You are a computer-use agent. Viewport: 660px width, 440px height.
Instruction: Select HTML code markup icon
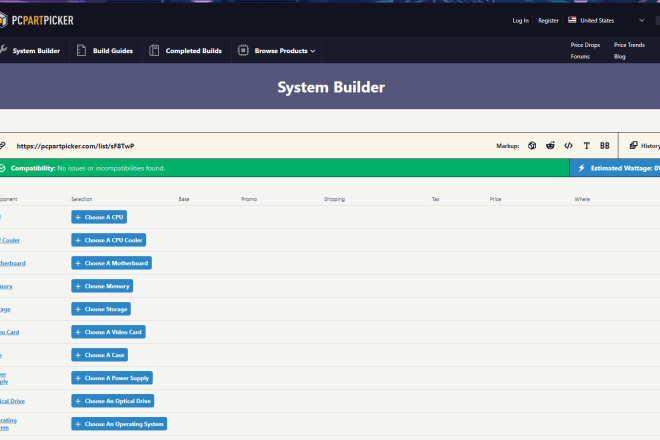point(568,146)
